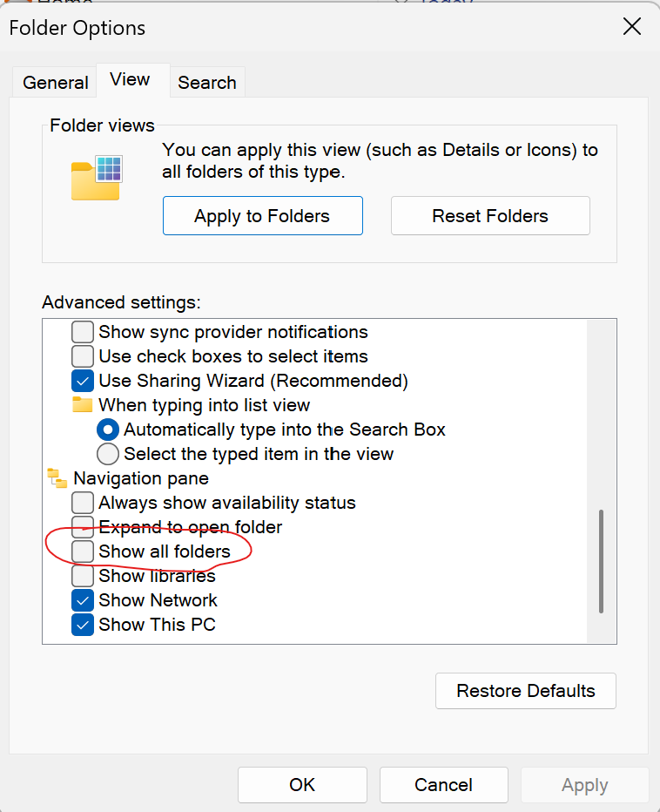Disable the Show Network checkbox
This screenshot has width=660, height=812.
[83, 600]
